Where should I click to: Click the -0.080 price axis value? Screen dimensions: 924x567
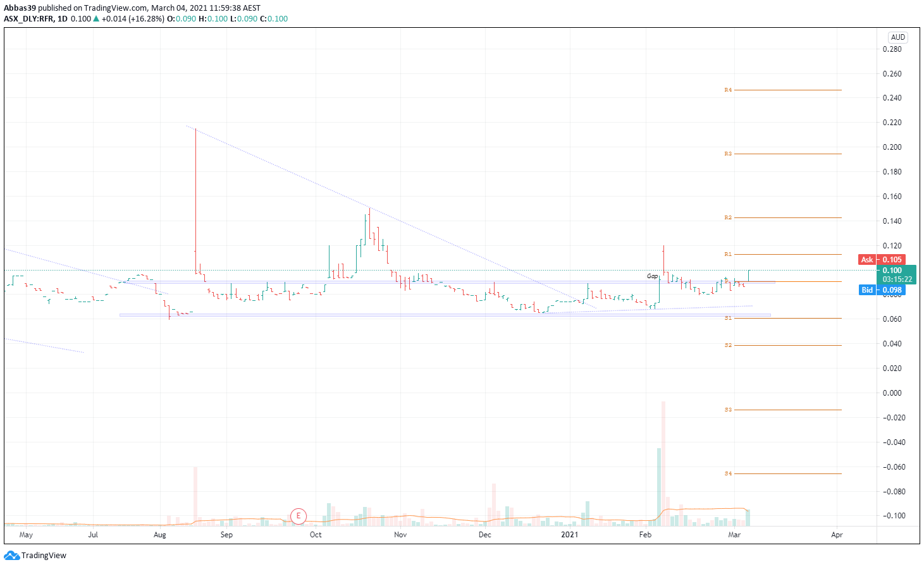[x=894, y=492]
